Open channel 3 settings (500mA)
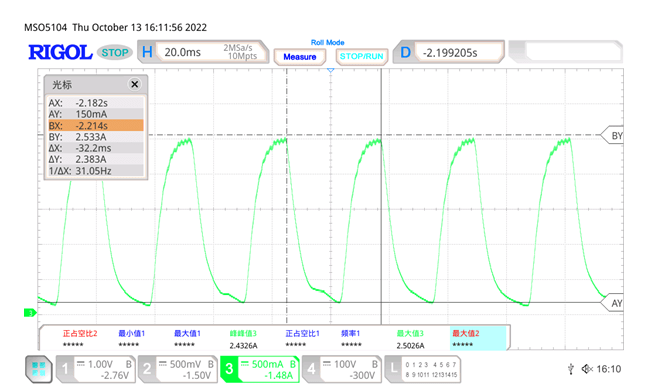Viewport: 670px width, 391px height. (x=260, y=369)
